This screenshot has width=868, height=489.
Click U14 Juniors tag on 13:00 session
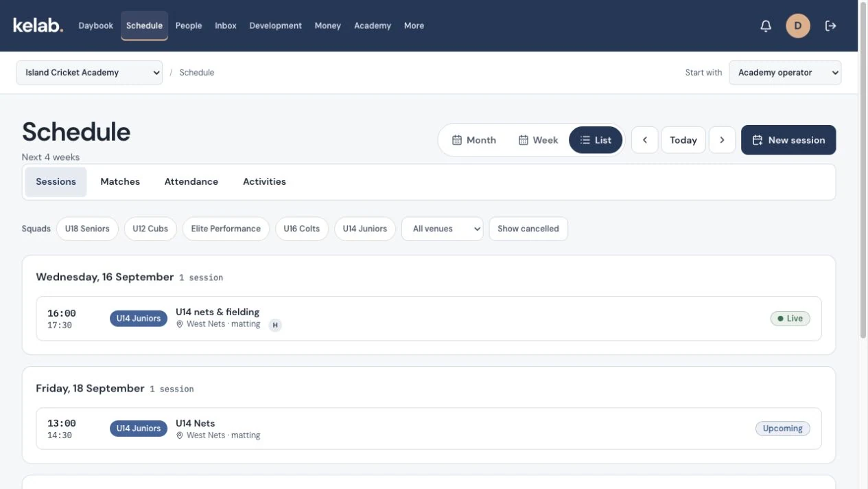[139, 429]
